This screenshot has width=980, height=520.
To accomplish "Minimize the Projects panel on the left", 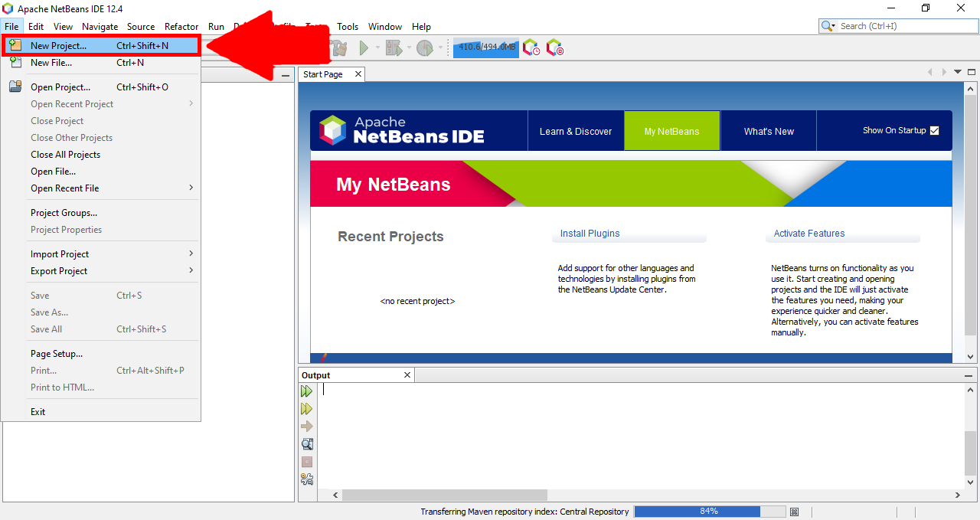I will (286, 75).
